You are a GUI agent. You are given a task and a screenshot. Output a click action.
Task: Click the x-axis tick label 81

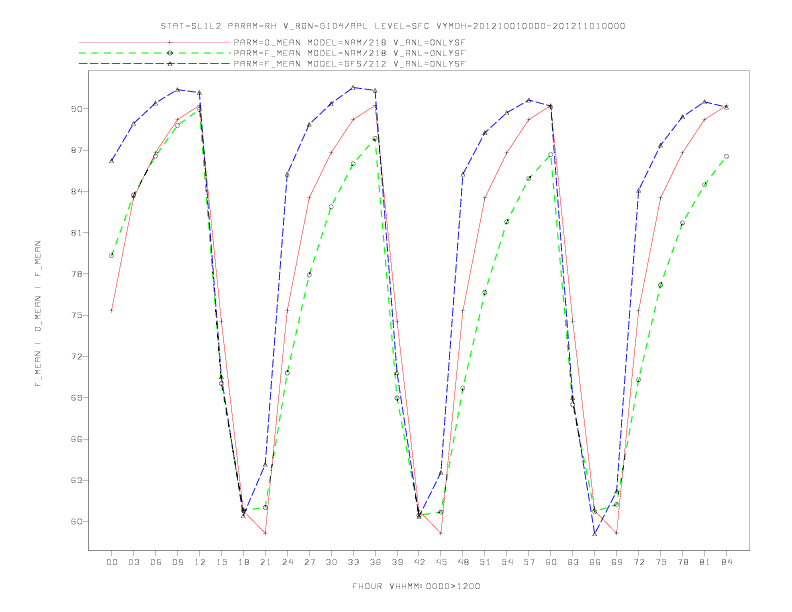point(705,562)
